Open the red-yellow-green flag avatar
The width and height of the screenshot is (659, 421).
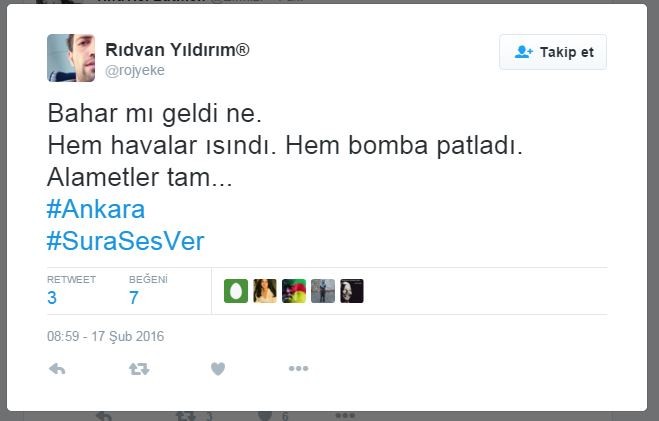[294, 291]
